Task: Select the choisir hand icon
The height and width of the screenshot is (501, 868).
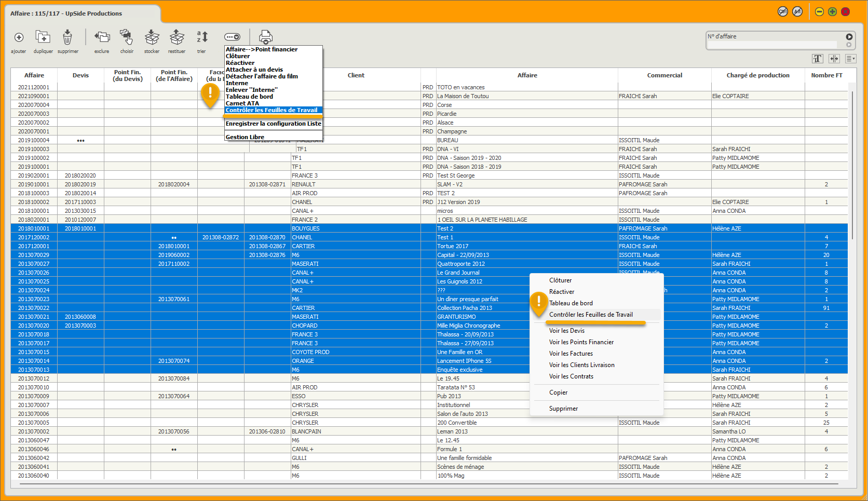Action: 126,37
